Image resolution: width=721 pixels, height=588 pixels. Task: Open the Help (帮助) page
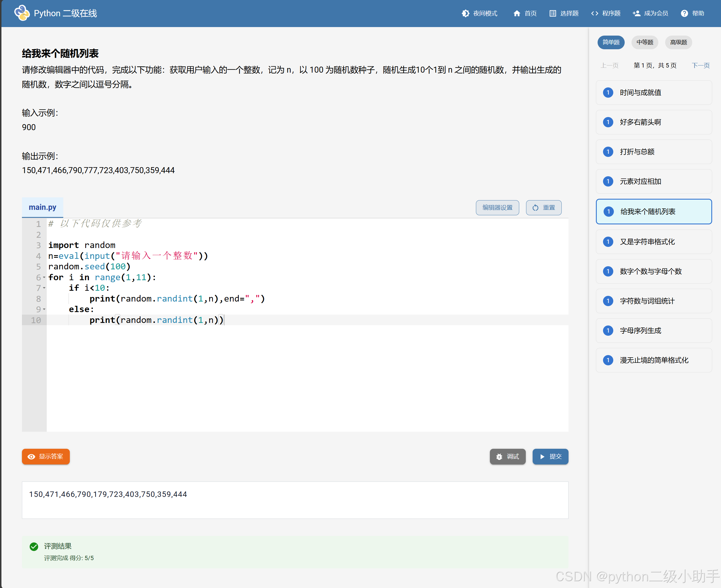point(693,13)
